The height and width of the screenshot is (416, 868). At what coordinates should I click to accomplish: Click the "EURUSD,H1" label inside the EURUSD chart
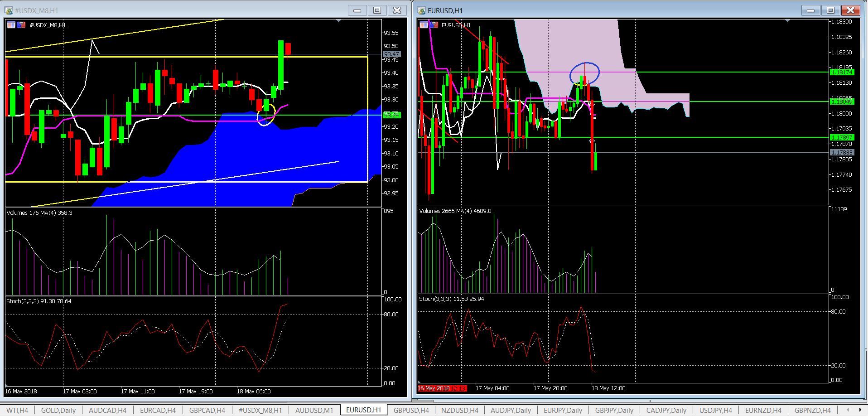point(456,25)
